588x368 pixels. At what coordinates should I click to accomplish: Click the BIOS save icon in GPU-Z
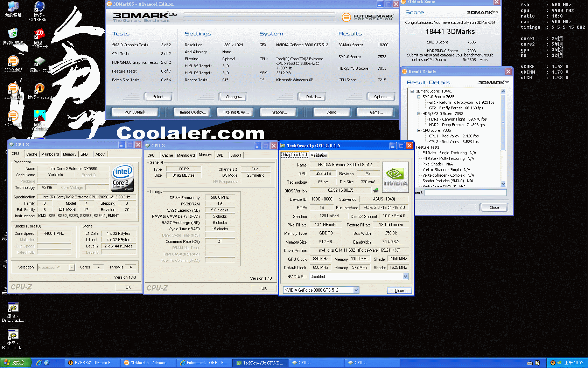point(376,190)
